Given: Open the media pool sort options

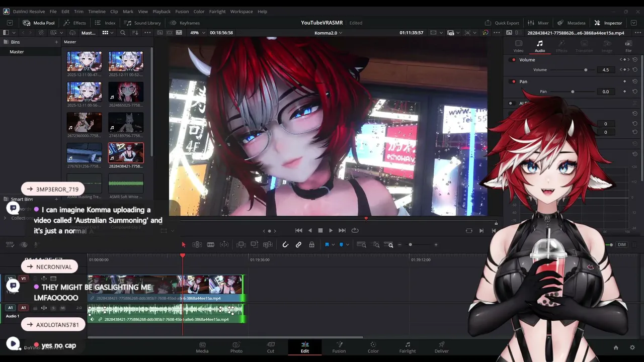Looking at the screenshot, I should tap(135, 33).
